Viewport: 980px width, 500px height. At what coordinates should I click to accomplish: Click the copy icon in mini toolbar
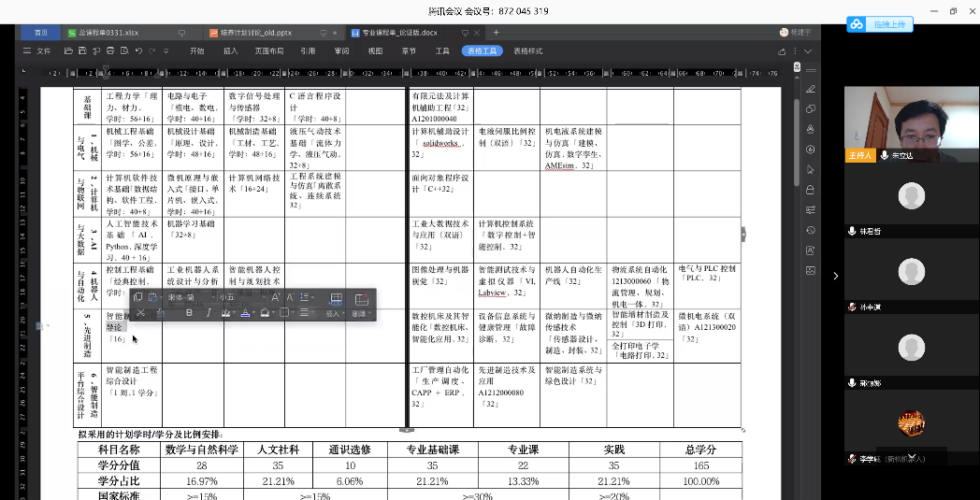(138, 297)
